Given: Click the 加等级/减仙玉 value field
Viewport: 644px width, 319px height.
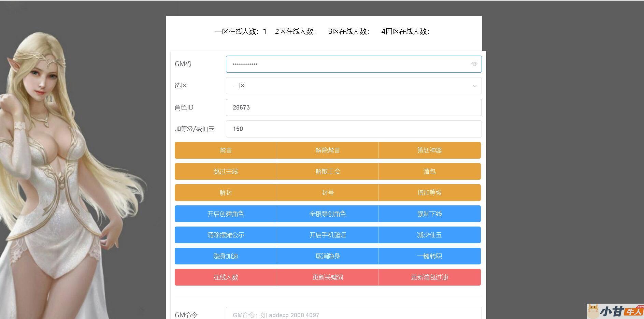Looking at the screenshot, I should click(354, 129).
